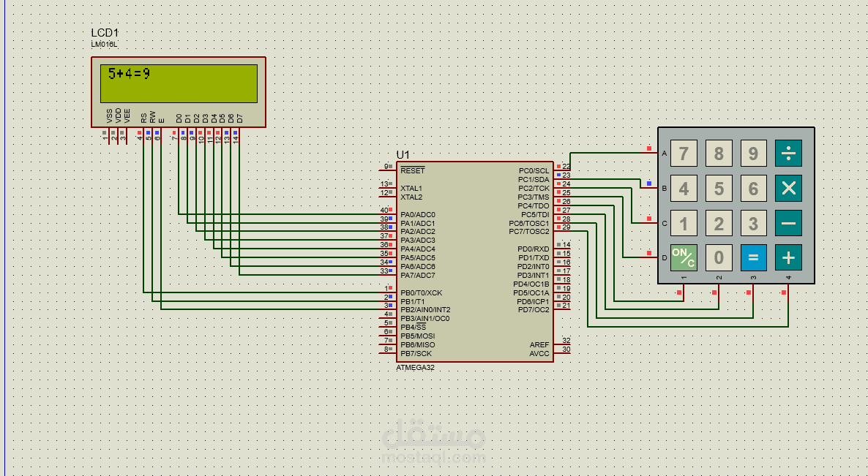Click the multiply key on the keypad
This screenshot has width=868, height=476.
788,188
